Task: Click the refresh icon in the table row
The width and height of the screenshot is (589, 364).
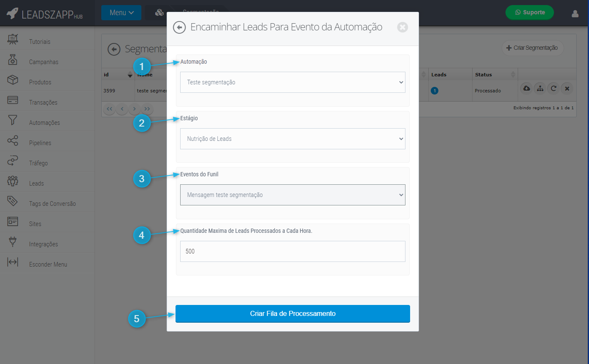Action: pyautogui.click(x=554, y=89)
